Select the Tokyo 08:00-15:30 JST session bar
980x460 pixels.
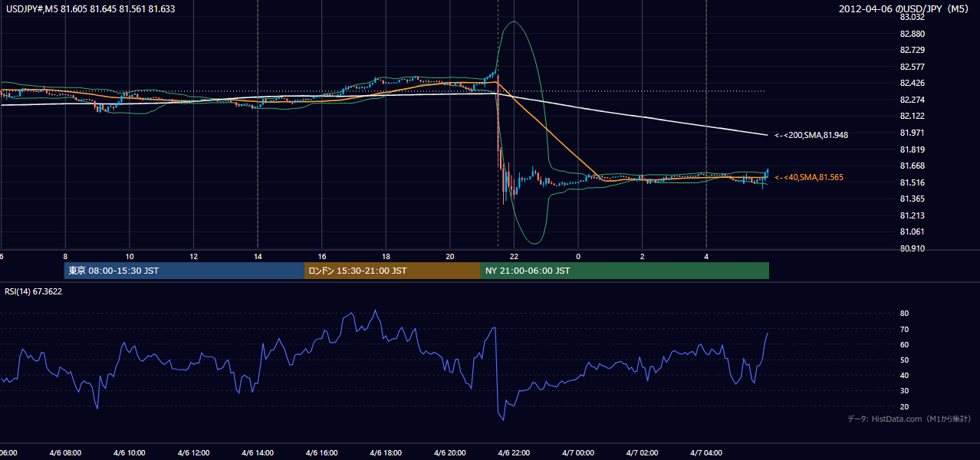[x=184, y=271]
